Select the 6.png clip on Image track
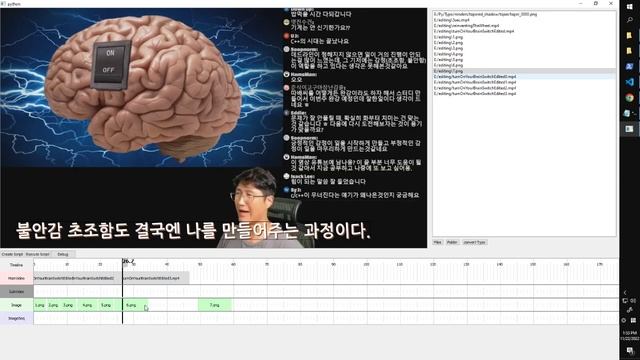Viewport: 640px width, 360px height. click(131, 305)
